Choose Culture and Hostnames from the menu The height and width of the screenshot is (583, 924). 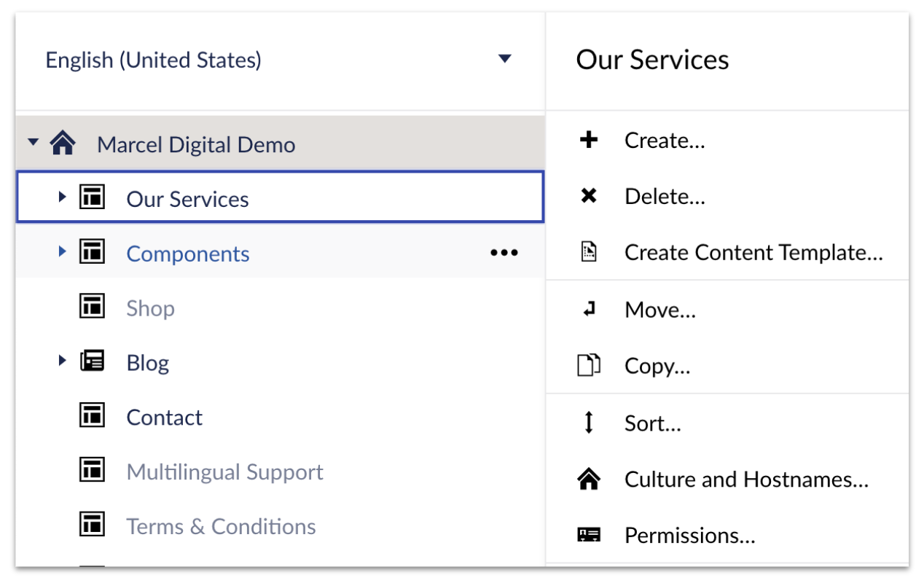[745, 479]
